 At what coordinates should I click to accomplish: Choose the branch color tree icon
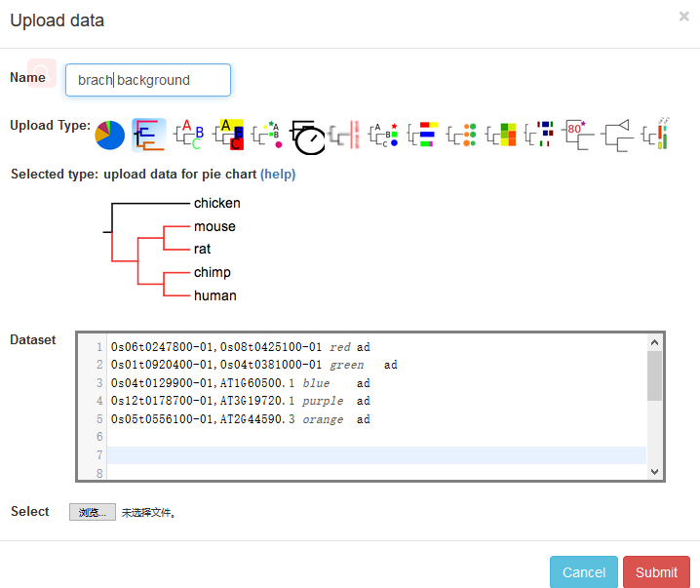coord(148,135)
